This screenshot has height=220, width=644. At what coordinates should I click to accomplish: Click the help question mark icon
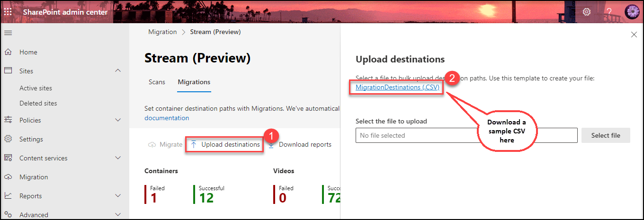[609, 12]
